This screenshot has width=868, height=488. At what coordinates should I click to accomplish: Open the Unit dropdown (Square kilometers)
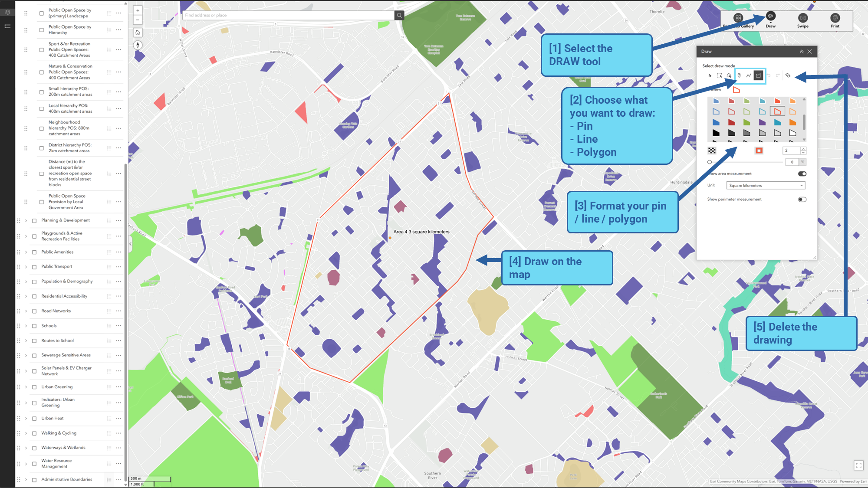[x=766, y=185]
